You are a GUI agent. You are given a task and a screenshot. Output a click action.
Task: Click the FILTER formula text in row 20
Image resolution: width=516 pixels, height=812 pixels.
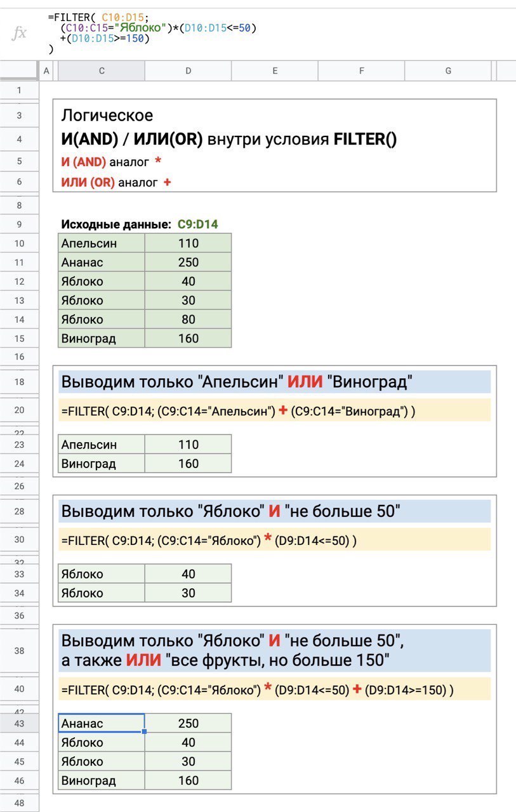tap(238, 410)
